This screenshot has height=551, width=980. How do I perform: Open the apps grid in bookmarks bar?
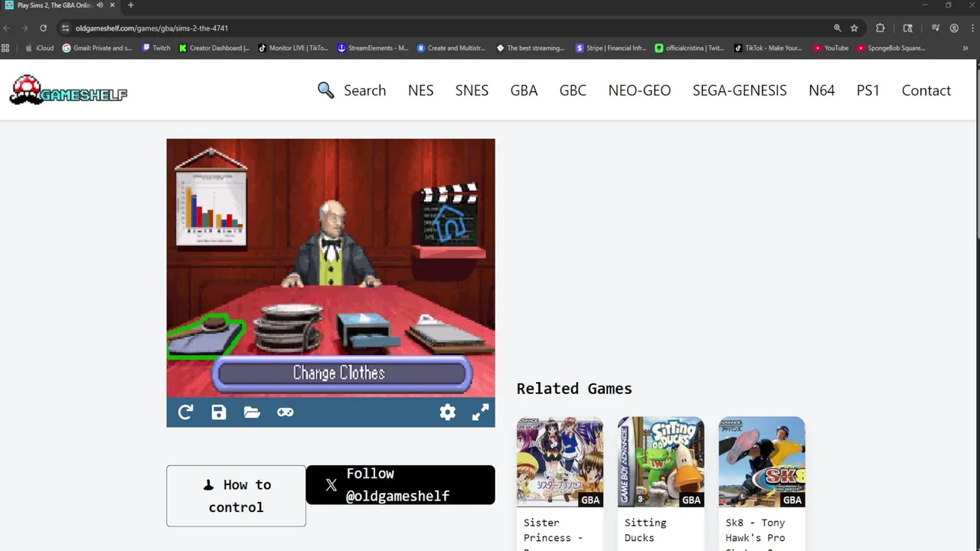click(5, 48)
